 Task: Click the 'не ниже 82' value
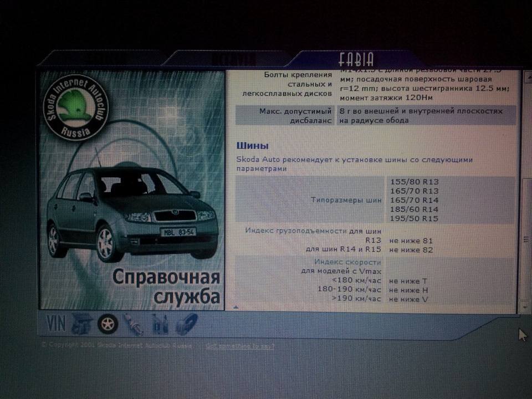click(411, 250)
